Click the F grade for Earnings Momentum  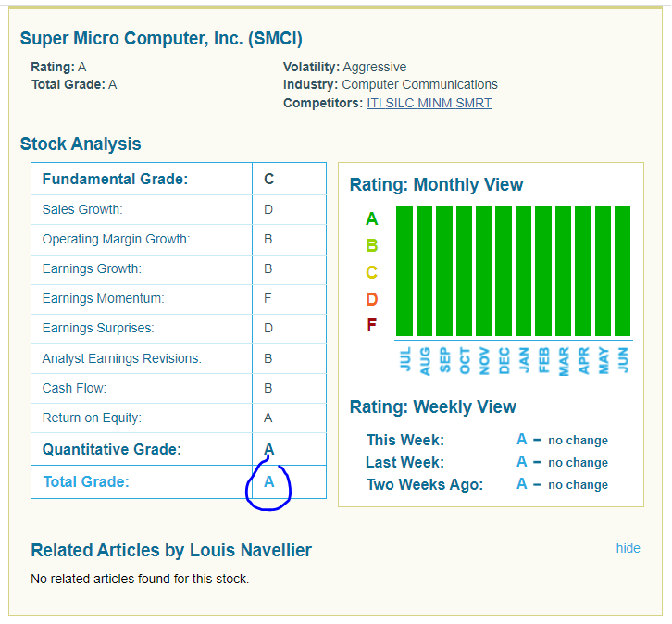(268, 298)
